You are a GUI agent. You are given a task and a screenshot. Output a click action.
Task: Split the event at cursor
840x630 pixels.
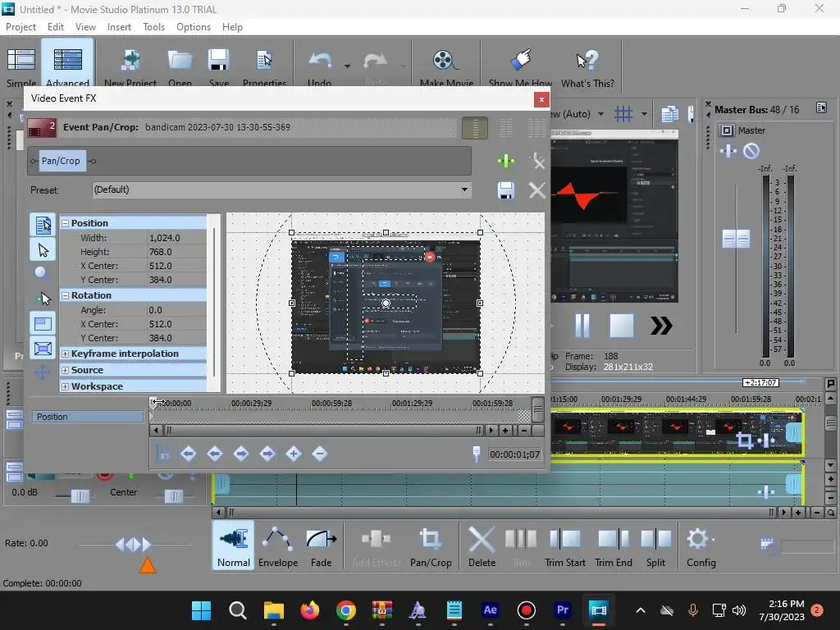[655, 546]
